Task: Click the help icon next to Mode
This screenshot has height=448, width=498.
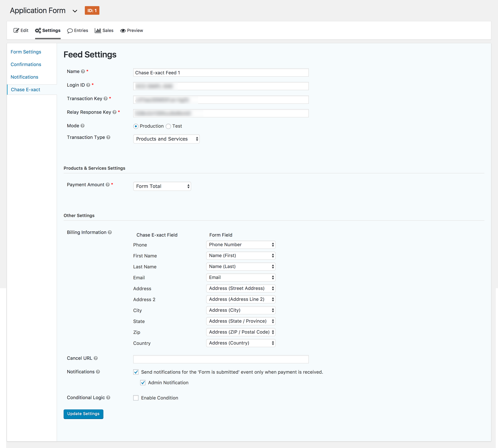Action: coord(83,125)
